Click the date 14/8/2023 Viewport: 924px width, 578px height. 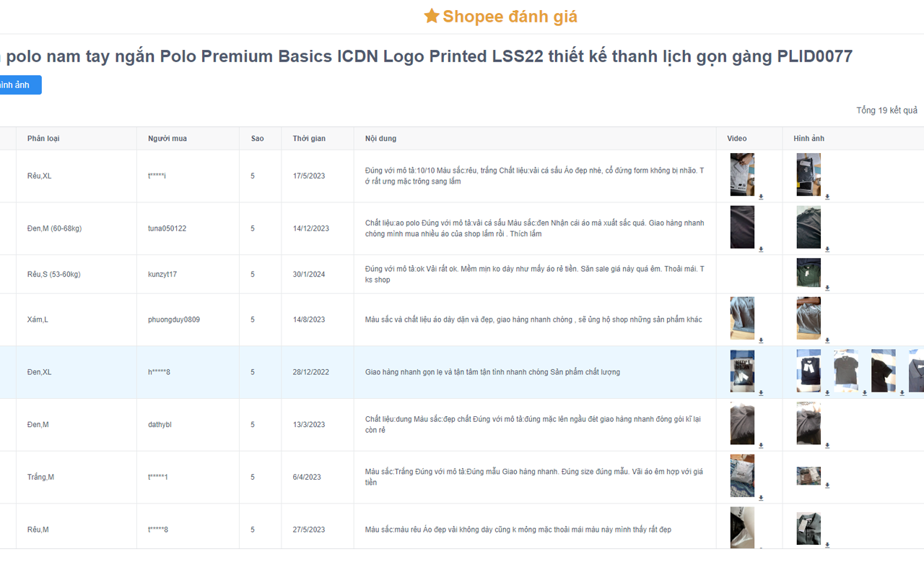click(x=309, y=319)
